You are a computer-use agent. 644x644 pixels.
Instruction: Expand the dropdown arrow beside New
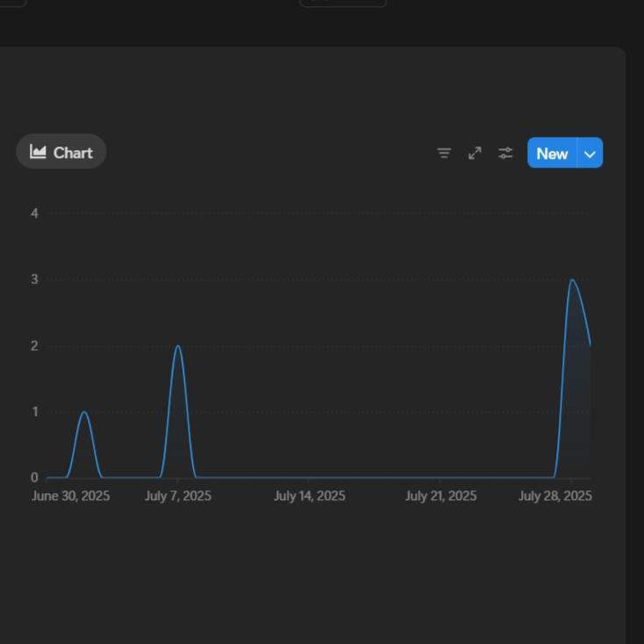(590, 154)
